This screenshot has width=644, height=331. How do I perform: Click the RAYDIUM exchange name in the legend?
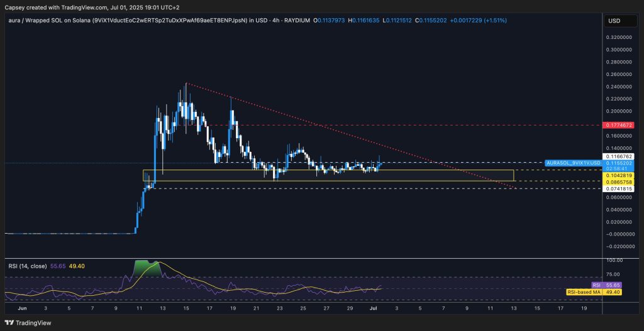(x=296, y=19)
